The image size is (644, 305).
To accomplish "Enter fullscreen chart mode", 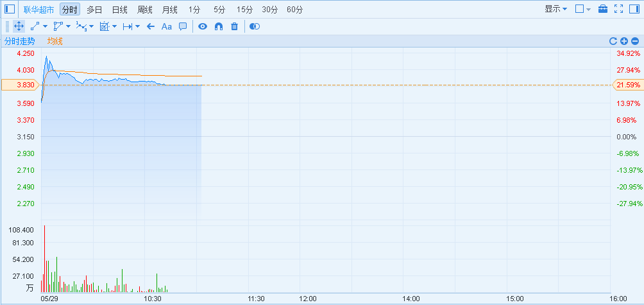I will 618,9.
